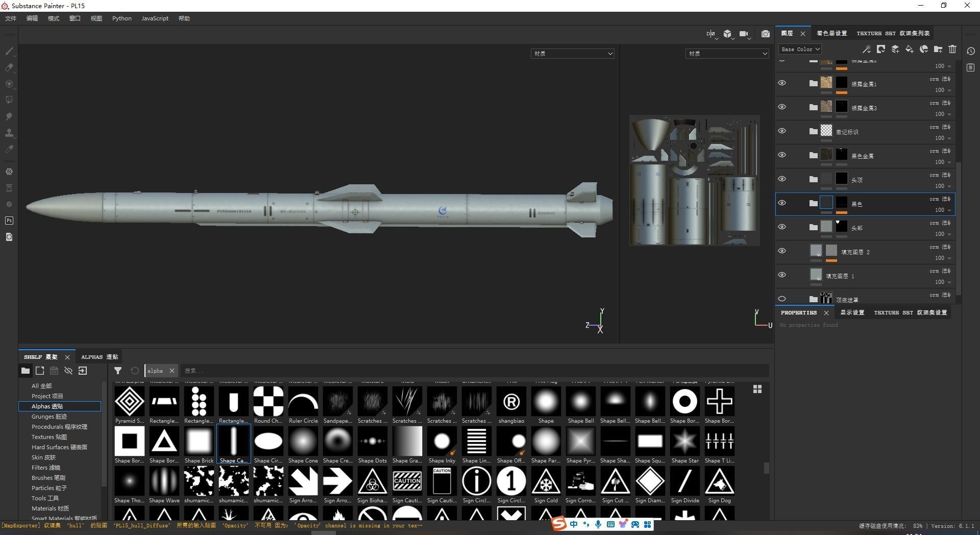Open the History panel clock icon
Image resolution: width=980 pixels, height=535 pixels.
click(971, 51)
